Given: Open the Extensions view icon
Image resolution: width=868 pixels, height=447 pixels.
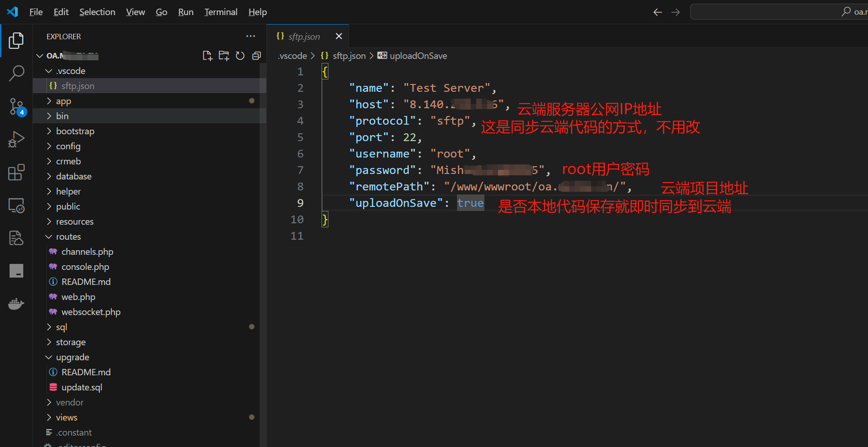Looking at the screenshot, I should click(16, 172).
